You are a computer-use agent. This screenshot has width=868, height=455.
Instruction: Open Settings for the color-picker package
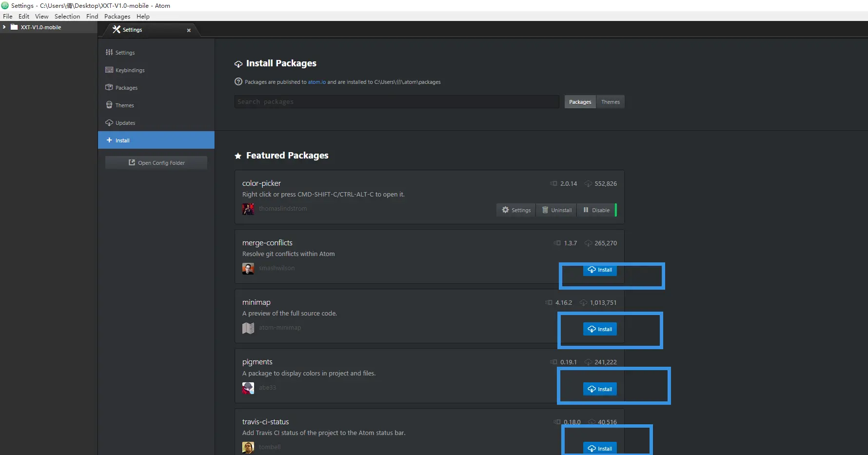pos(516,210)
